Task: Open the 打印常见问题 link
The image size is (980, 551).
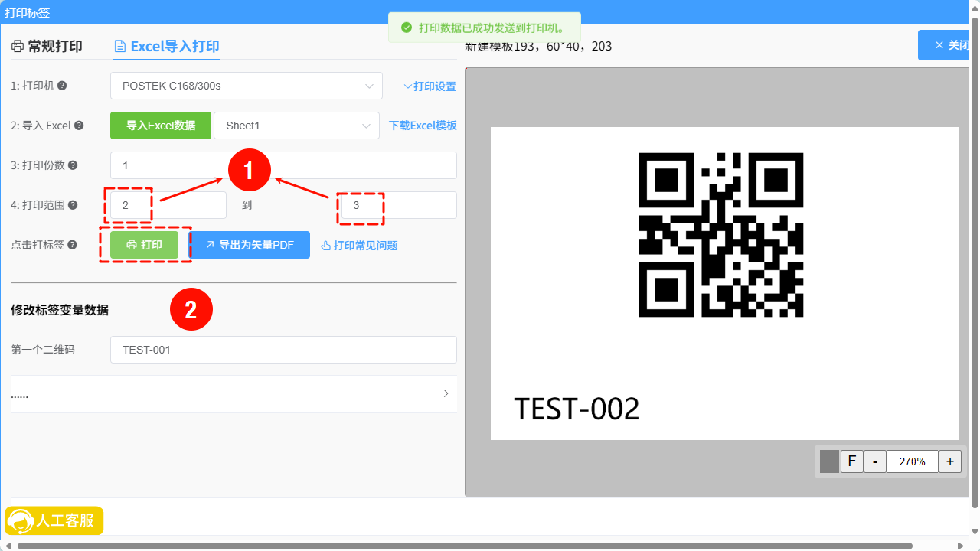Action: (359, 246)
